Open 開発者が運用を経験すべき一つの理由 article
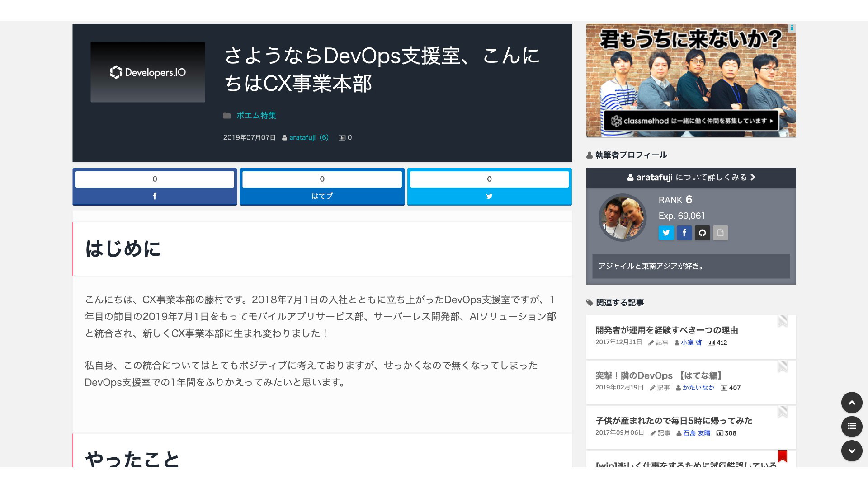This screenshot has height=488, width=868. 667,330
